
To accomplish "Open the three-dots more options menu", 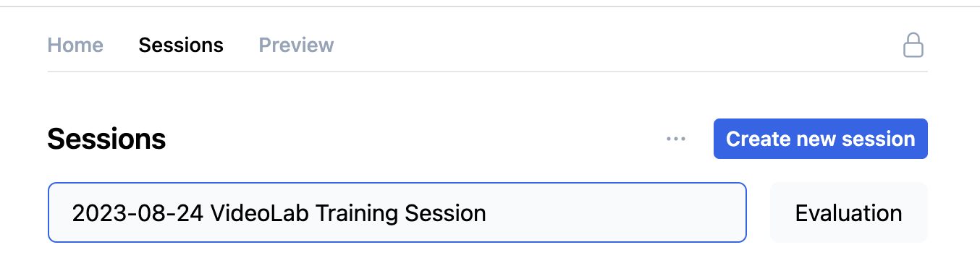I will [x=676, y=139].
